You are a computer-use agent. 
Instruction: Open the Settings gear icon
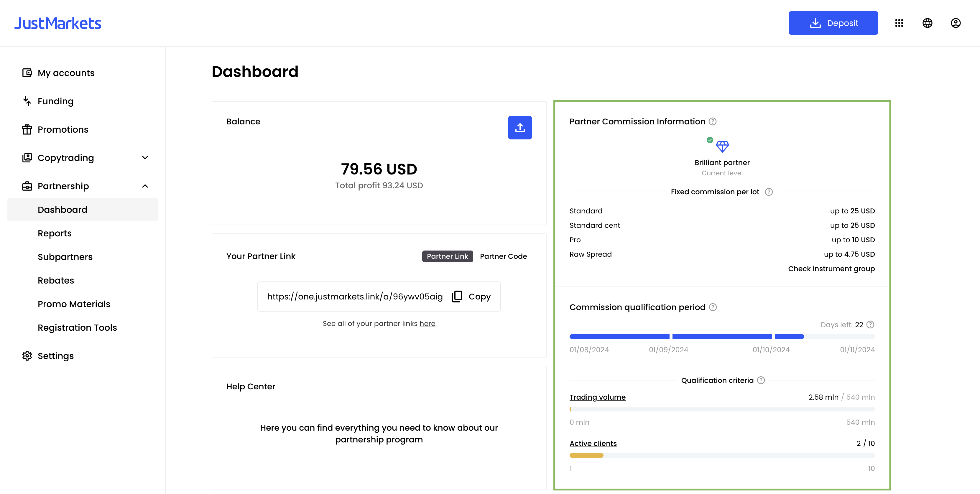tap(27, 355)
